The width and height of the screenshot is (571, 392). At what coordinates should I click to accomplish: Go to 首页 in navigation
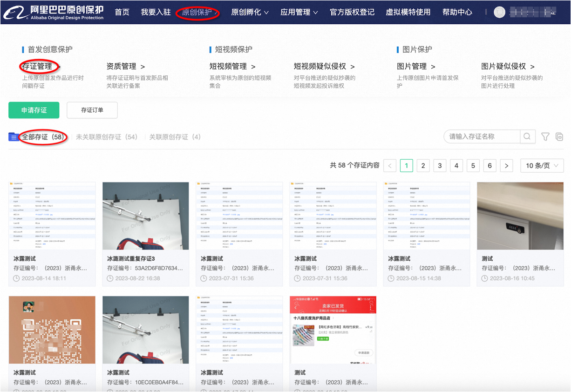point(122,13)
